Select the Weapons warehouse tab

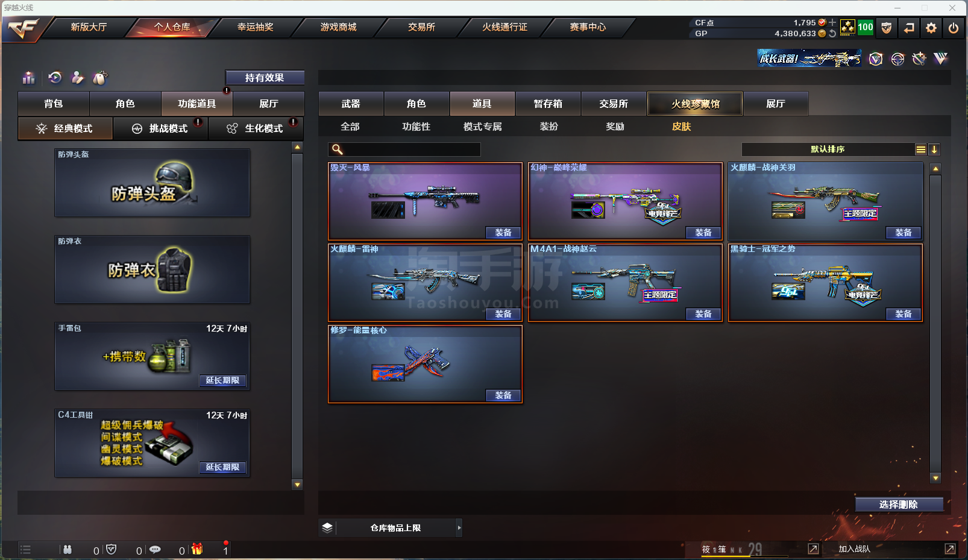pyautogui.click(x=351, y=104)
